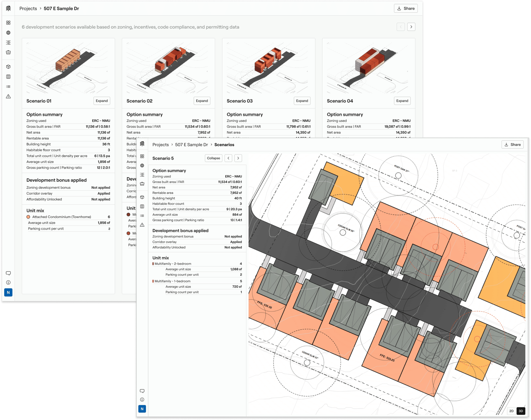
Task: Open the grid dashboard icon in back window sidebar
Action: point(8,23)
